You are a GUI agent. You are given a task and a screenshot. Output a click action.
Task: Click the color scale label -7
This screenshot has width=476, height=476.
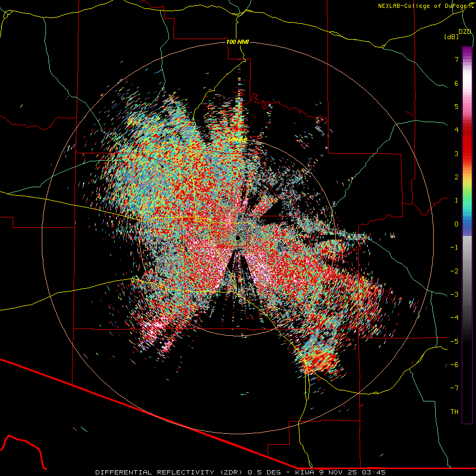pos(454,388)
